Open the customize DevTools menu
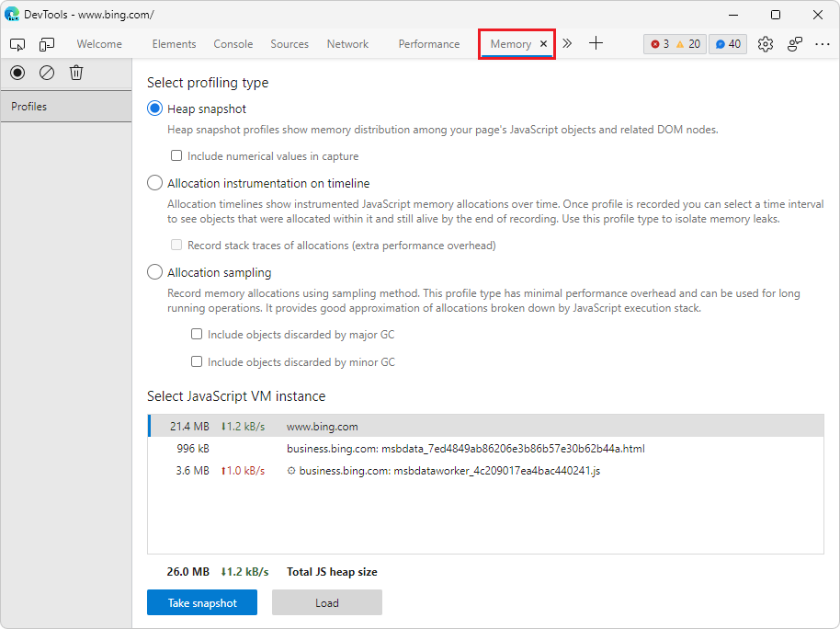This screenshot has width=840, height=629. (x=823, y=43)
